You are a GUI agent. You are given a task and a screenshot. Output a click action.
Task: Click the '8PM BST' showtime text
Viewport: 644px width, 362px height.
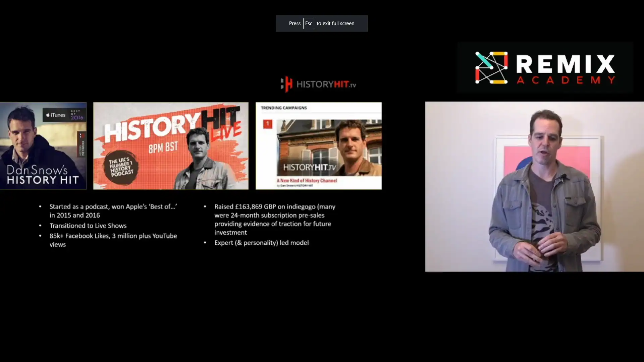[x=163, y=147]
